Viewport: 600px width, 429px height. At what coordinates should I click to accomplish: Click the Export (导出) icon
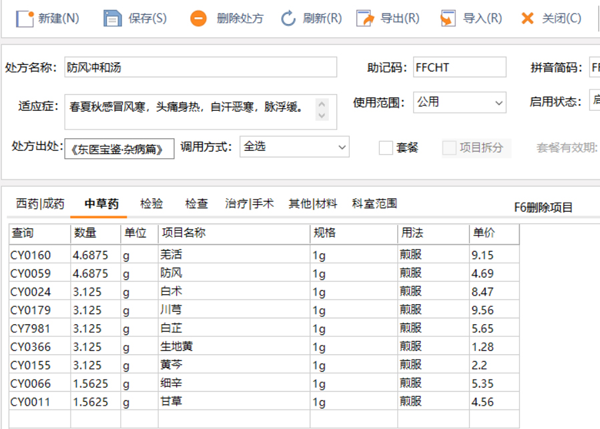365,18
